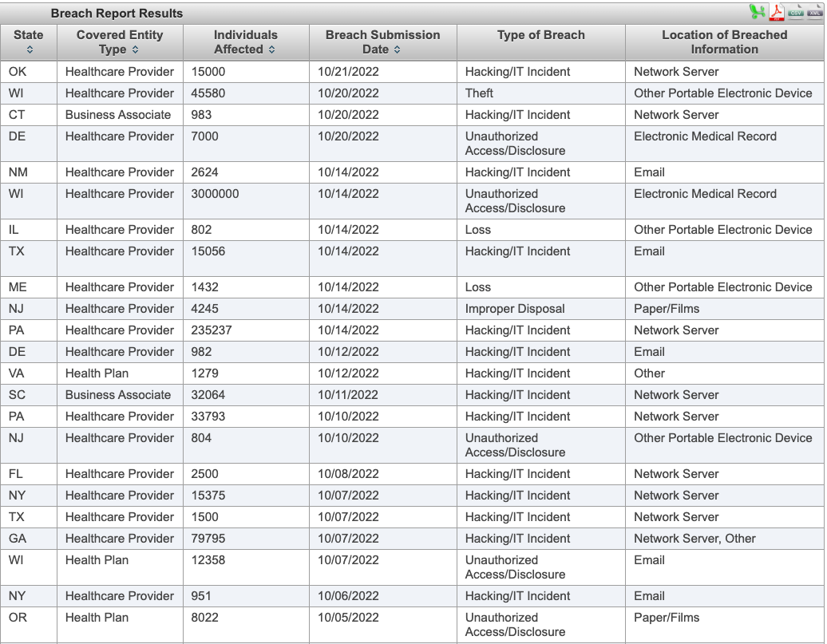Select the 951 individuals affected cell

(x=247, y=597)
